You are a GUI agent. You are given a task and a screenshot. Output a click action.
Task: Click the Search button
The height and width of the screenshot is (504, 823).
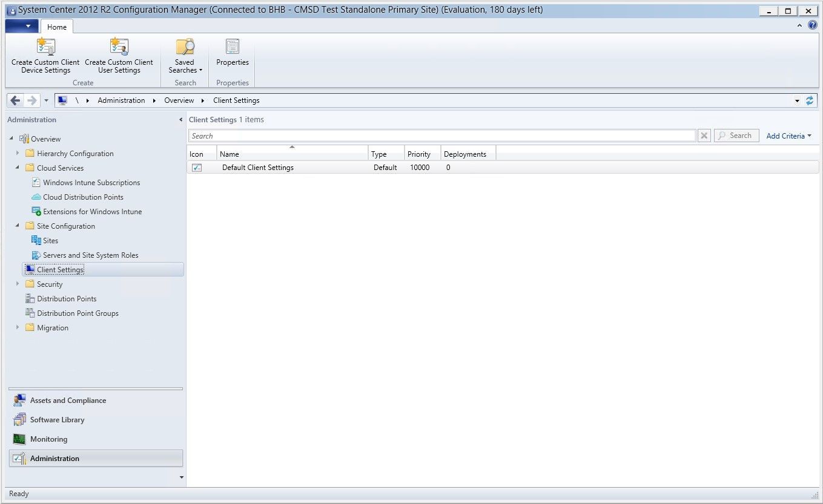point(736,136)
